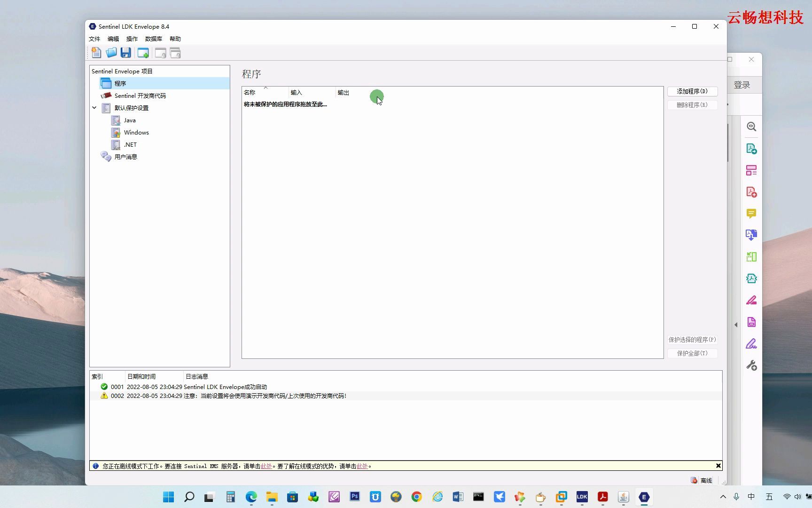Click the pink highlighter pen icon in background sidebar
The image size is (812, 508).
tap(751, 300)
